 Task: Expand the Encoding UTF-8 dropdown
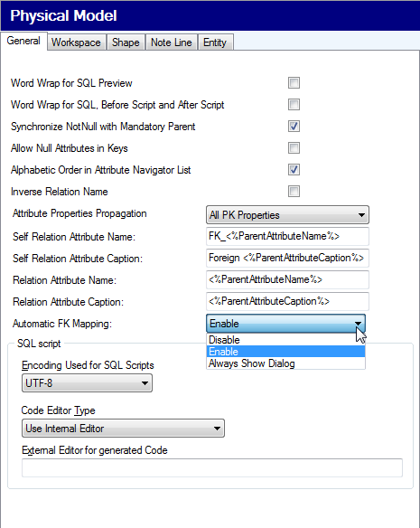pyautogui.click(x=87, y=382)
